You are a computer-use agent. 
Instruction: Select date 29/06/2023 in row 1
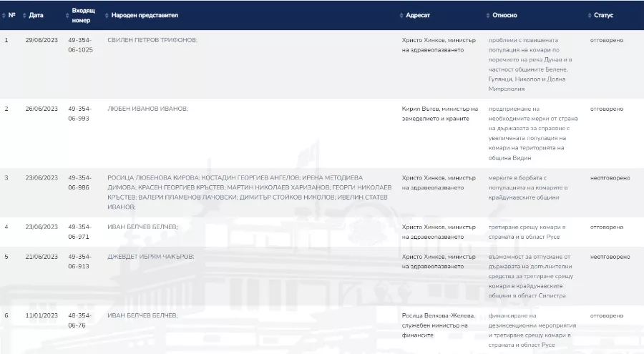tap(42, 40)
